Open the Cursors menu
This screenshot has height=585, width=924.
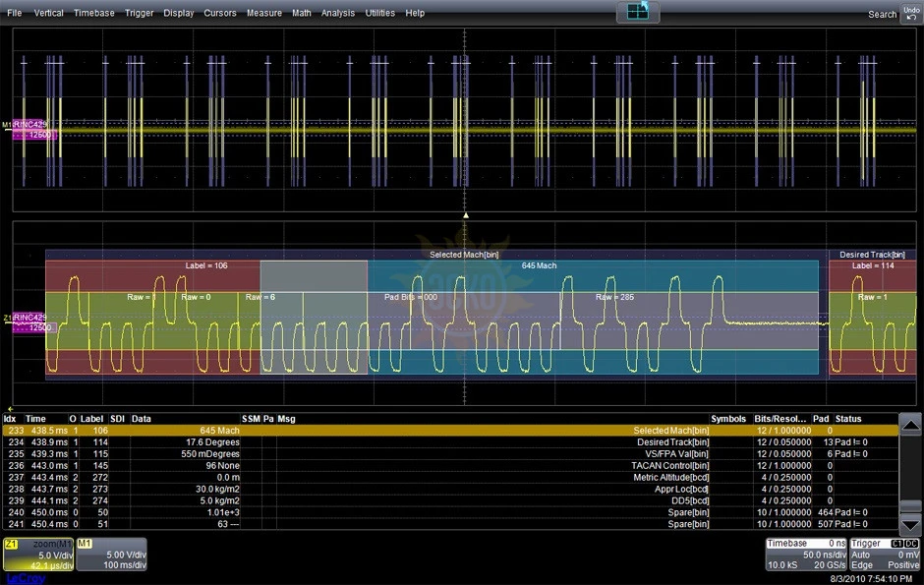[x=220, y=13]
